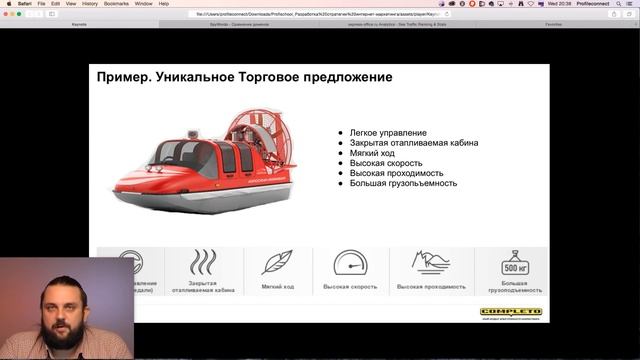Click the feather soft ride icon
The width and height of the screenshot is (640, 360).
click(x=277, y=262)
